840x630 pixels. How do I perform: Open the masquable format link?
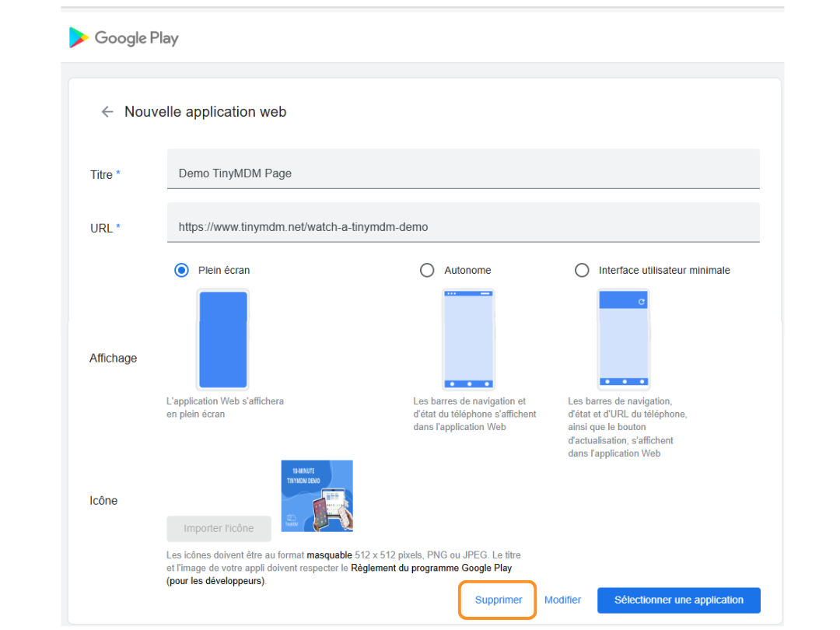(x=330, y=555)
